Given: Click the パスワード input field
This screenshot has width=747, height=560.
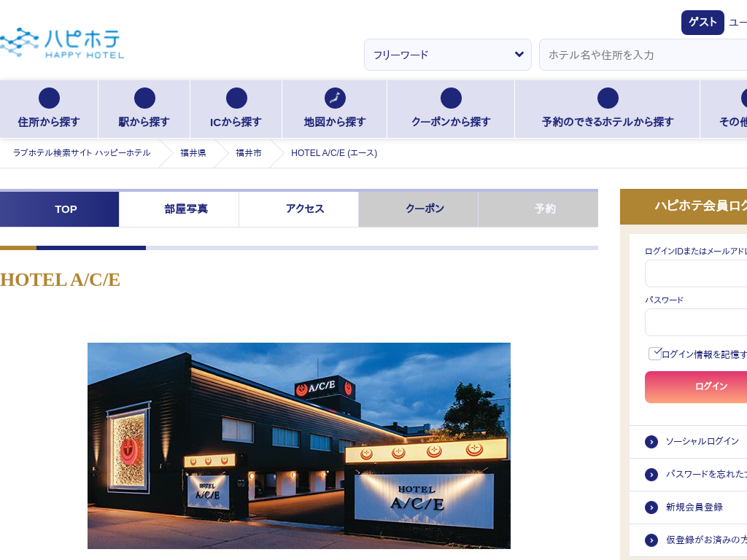Looking at the screenshot, I should click(x=696, y=322).
